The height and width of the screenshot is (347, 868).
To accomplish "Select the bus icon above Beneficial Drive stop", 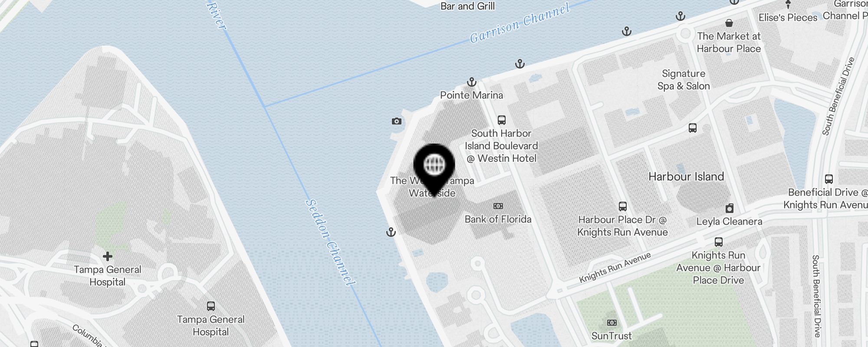I will tap(829, 179).
